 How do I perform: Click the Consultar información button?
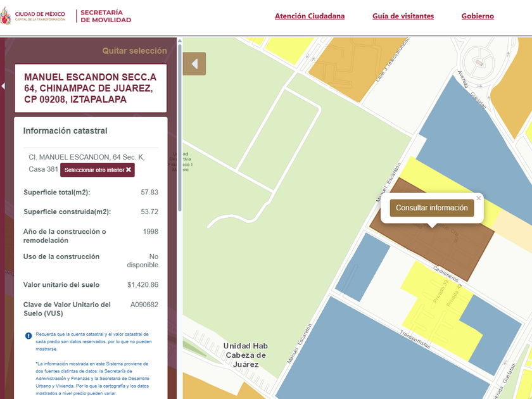pyautogui.click(x=431, y=208)
